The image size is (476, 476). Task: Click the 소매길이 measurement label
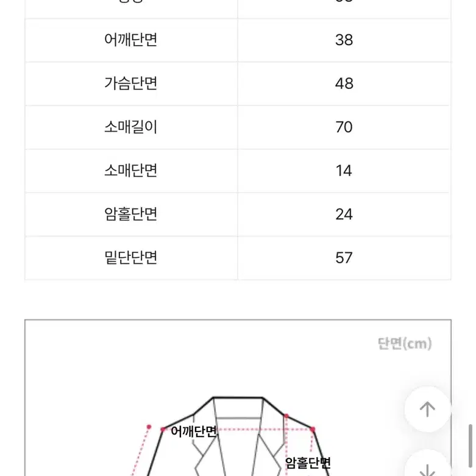[x=131, y=127]
